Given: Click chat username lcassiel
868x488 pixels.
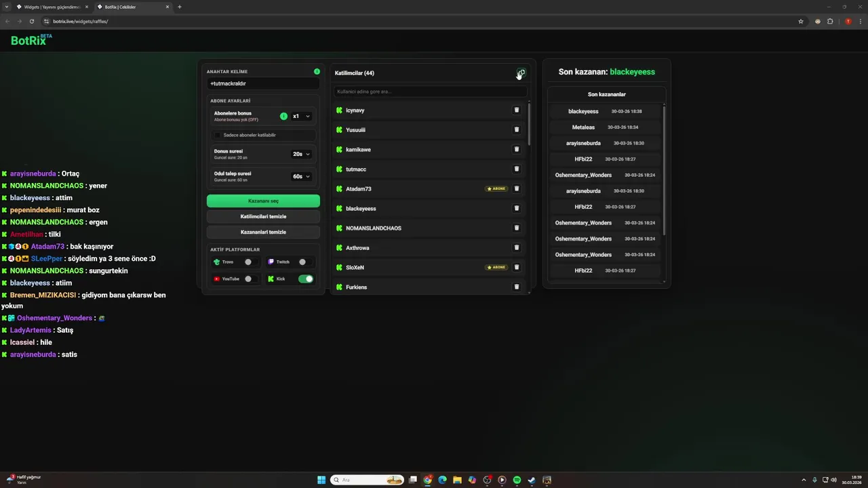Looking at the screenshot, I should (22, 342).
